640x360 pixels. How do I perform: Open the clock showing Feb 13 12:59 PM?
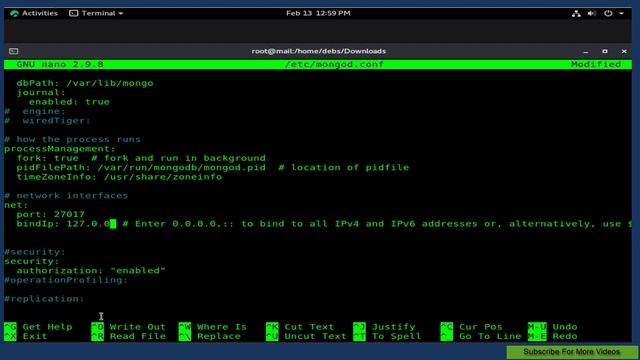(x=318, y=13)
